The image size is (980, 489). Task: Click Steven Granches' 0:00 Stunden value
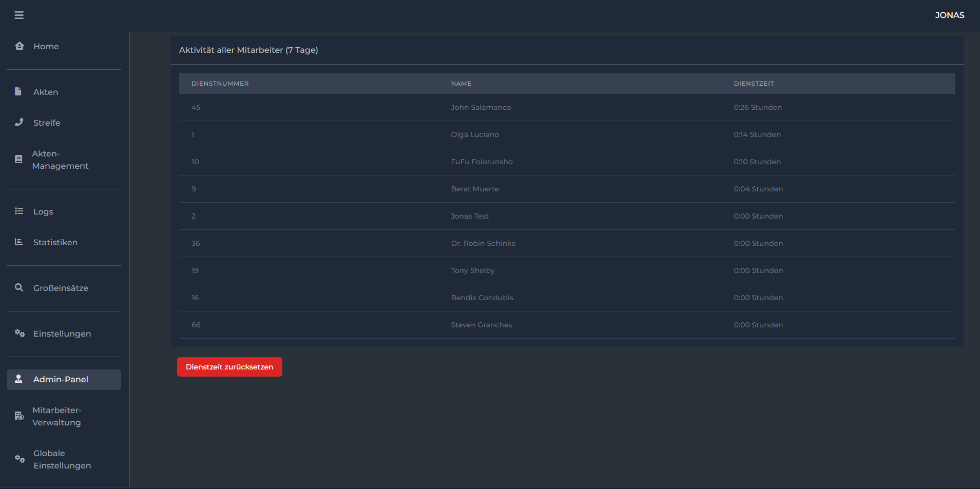(758, 325)
